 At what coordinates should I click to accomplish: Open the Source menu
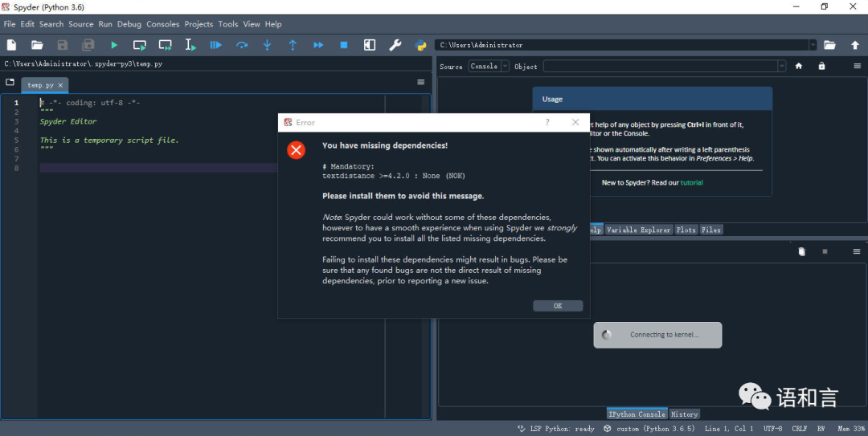pos(81,24)
